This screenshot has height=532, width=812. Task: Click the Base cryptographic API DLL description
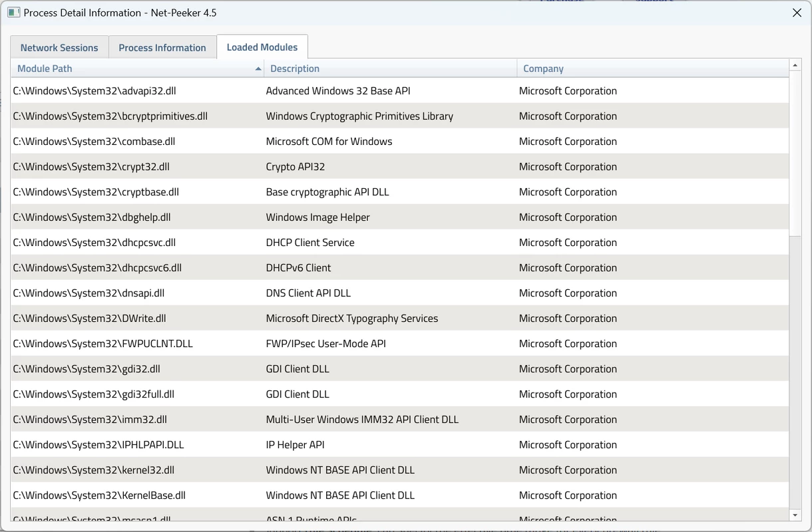pos(327,192)
